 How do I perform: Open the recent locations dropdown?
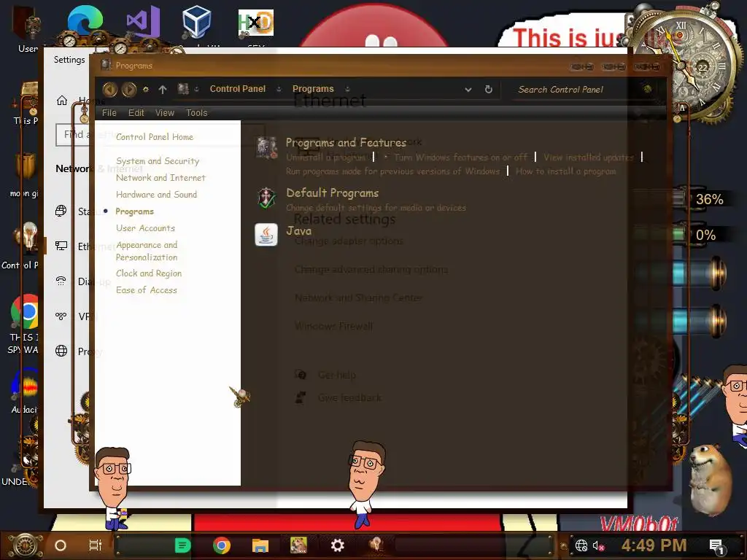[x=146, y=89]
